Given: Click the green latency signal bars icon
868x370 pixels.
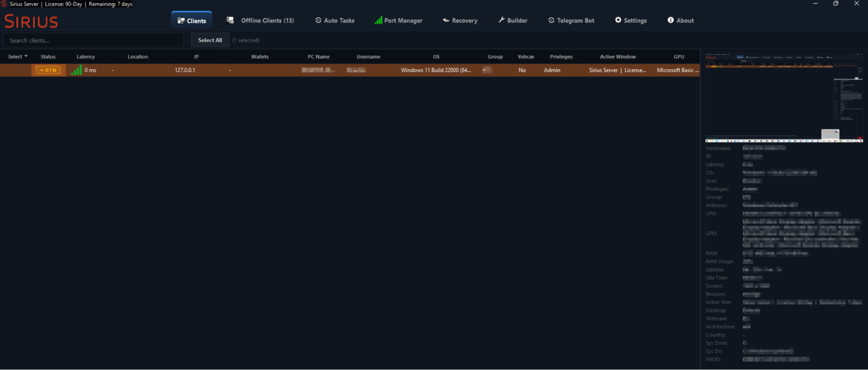Looking at the screenshot, I should pos(76,70).
